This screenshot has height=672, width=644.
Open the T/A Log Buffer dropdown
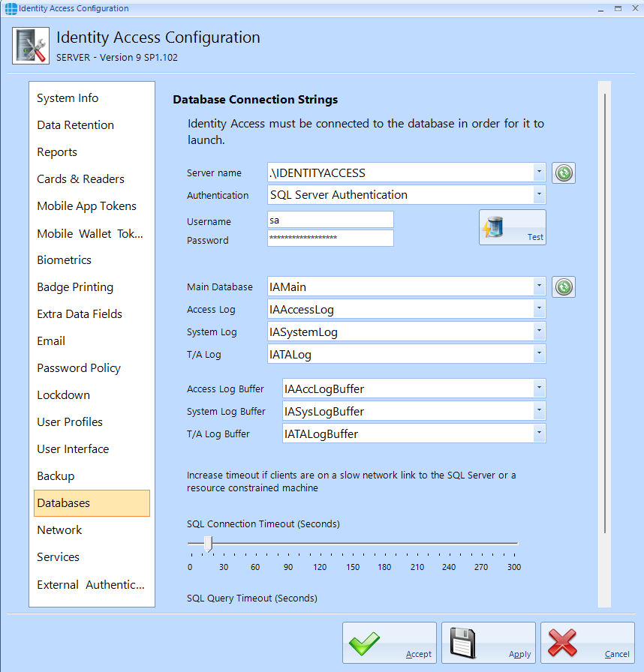coord(540,433)
